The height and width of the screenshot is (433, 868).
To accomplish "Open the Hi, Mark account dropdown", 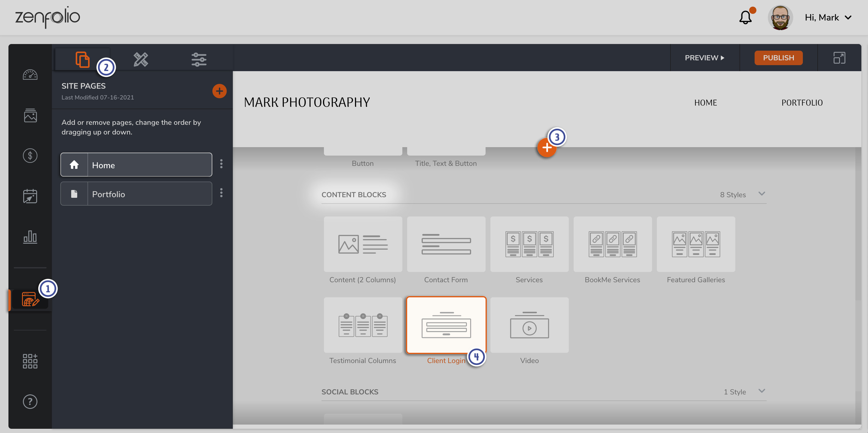I will pyautogui.click(x=828, y=17).
